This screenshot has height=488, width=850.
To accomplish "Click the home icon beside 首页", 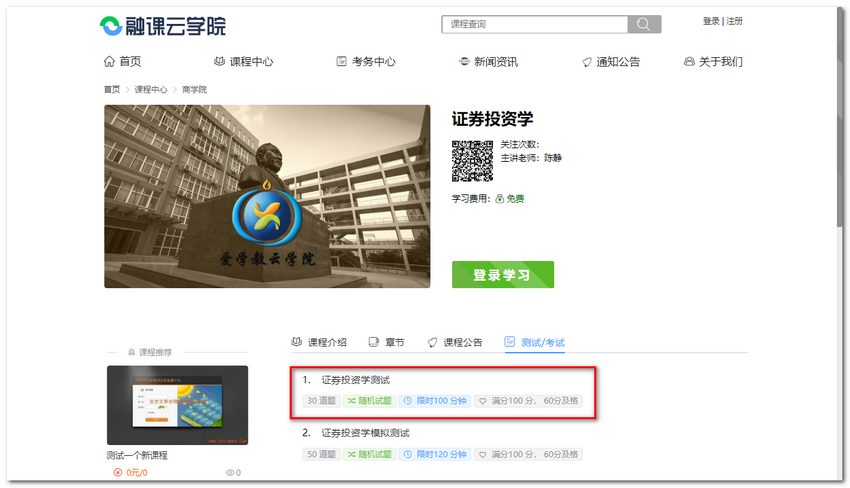I will [110, 62].
